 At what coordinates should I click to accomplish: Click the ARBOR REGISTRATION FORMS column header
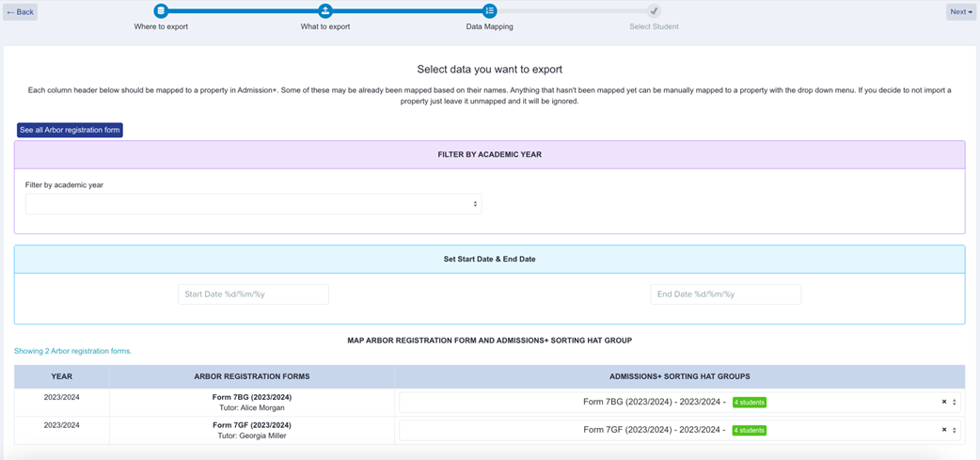(x=252, y=377)
